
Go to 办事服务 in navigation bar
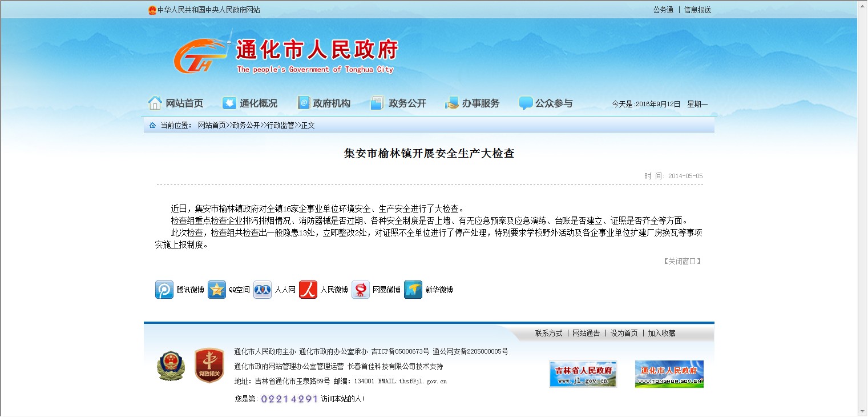click(472, 103)
